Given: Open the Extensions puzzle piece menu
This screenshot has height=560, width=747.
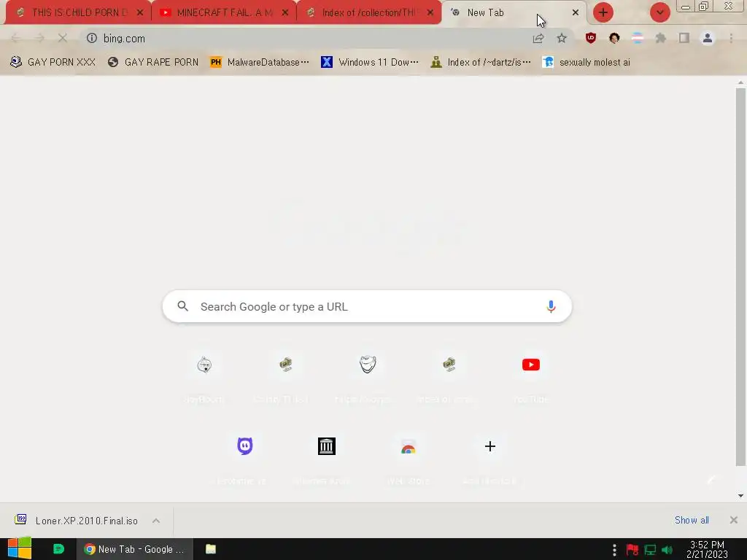Looking at the screenshot, I should tap(661, 38).
